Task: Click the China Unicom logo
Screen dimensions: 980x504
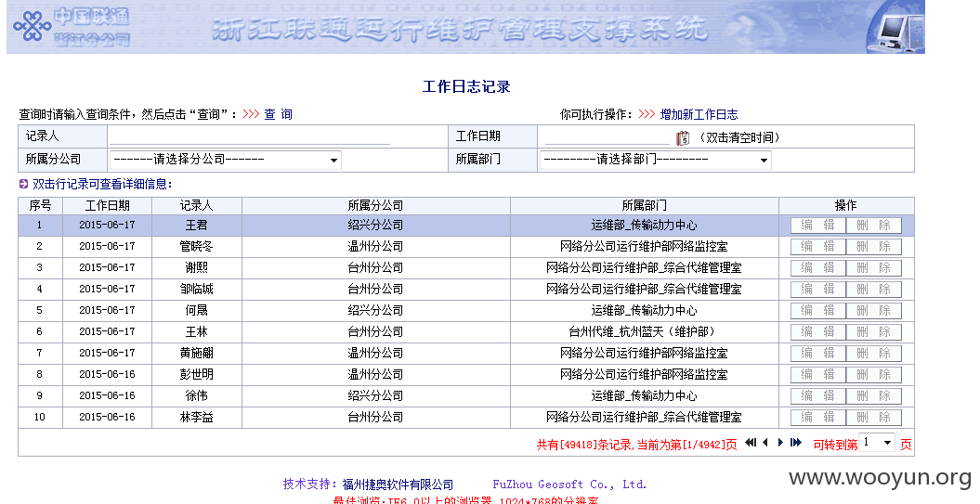Action: pos(33,26)
